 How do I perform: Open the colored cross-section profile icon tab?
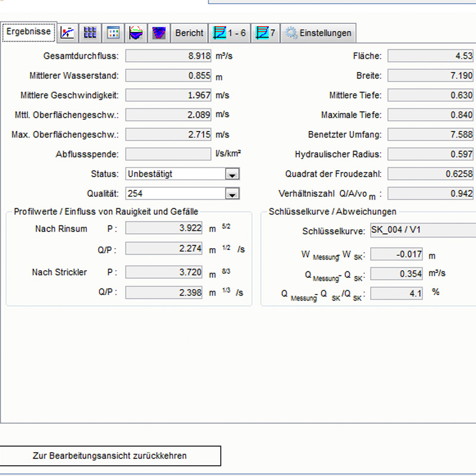(x=136, y=33)
